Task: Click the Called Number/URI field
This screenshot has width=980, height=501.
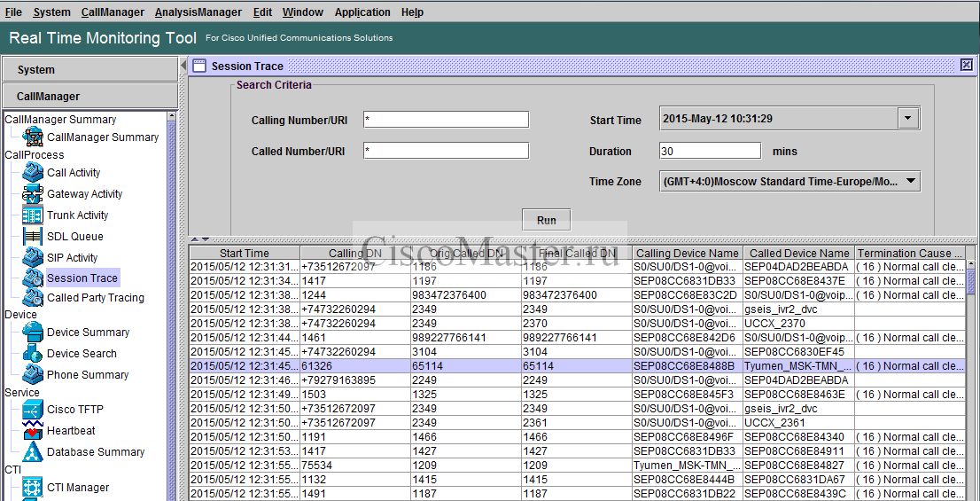Action: pyautogui.click(x=447, y=151)
